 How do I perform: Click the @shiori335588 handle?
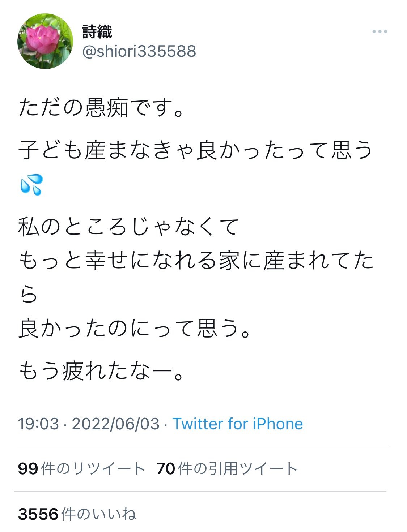tap(139, 51)
